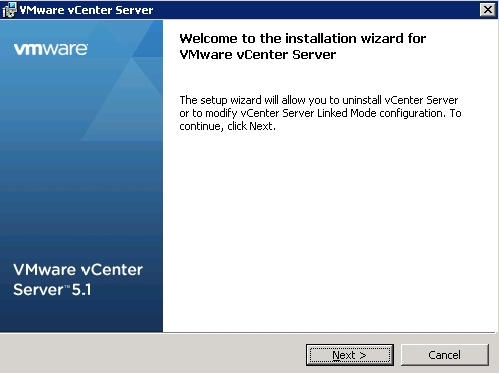Click the Next button to continue

[x=350, y=355]
